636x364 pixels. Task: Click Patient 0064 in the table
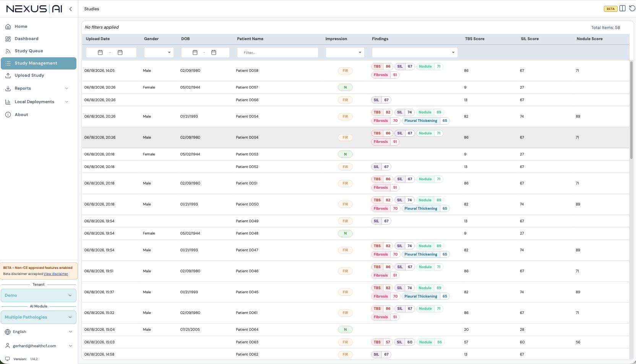247,330
